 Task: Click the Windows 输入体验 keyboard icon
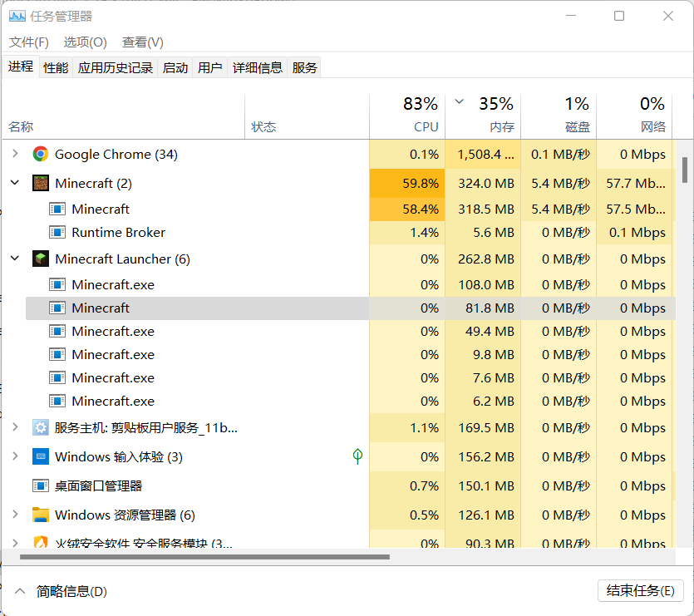(40, 456)
